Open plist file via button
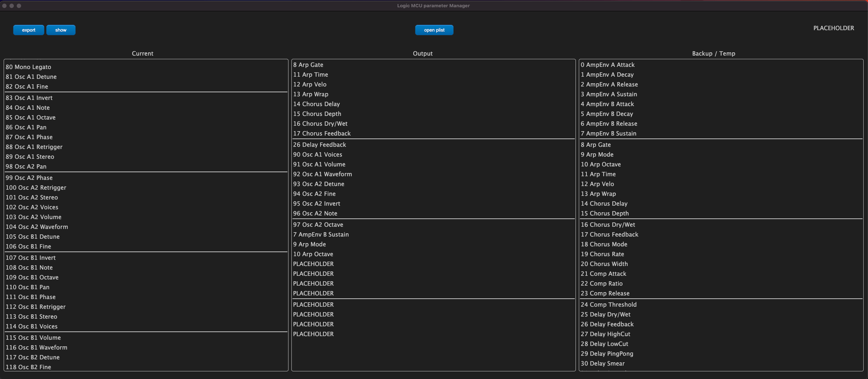Screen dimensions: 868x379 pos(434,30)
